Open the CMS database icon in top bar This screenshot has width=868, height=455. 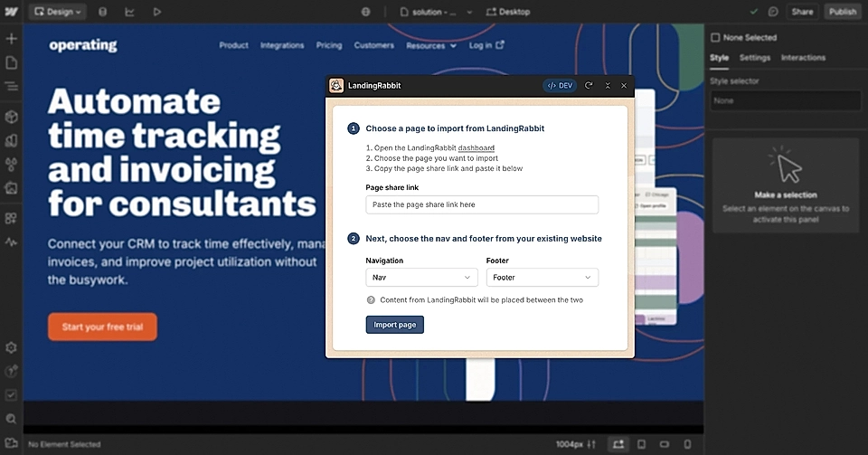[x=102, y=12]
